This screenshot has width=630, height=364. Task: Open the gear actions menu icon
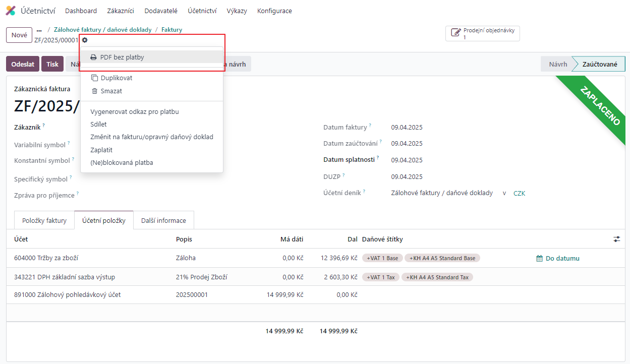[x=85, y=40]
